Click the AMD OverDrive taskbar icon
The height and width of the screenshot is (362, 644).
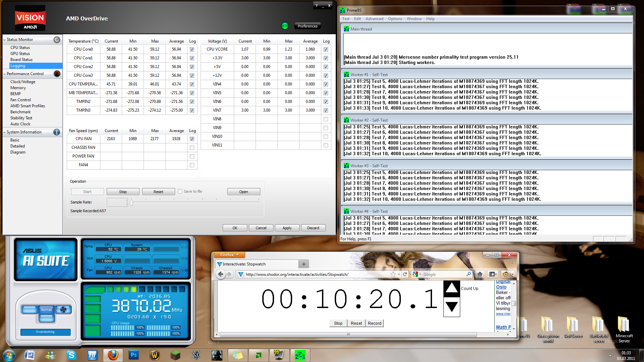click(259, 355)
